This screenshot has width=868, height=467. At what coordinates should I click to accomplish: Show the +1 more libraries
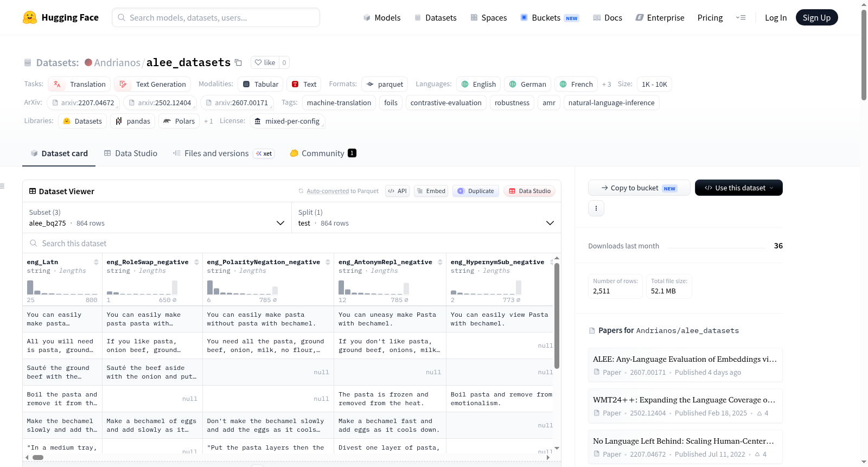click(208, 121)
